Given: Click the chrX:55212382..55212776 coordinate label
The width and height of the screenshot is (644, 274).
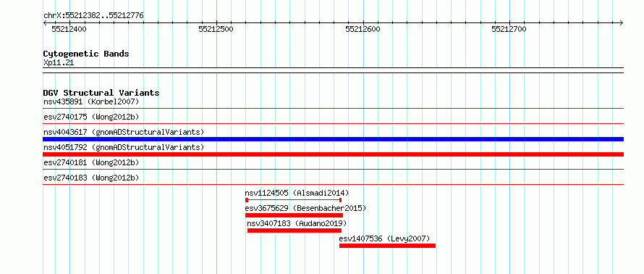Looking at the screenshot, I should click(93, 16).
